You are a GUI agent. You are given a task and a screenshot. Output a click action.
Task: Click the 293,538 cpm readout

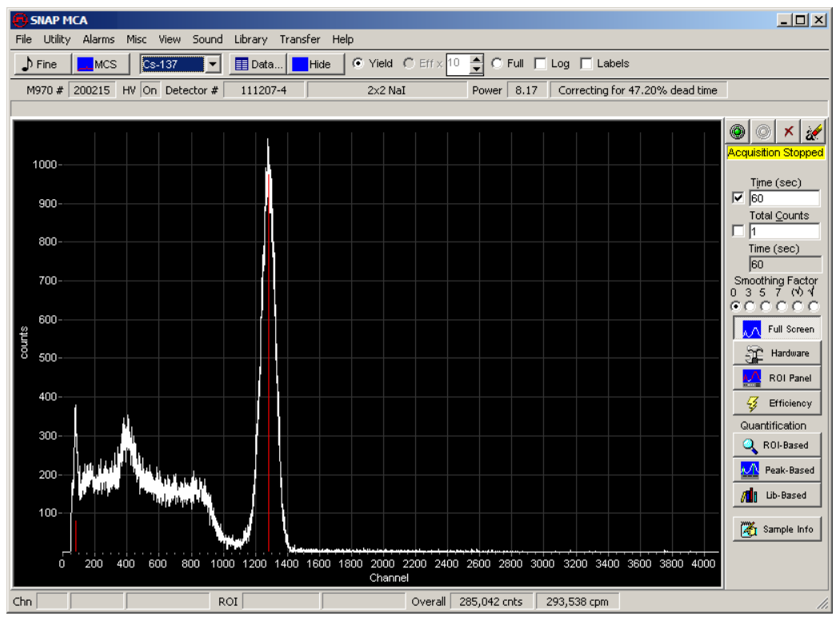578,602
